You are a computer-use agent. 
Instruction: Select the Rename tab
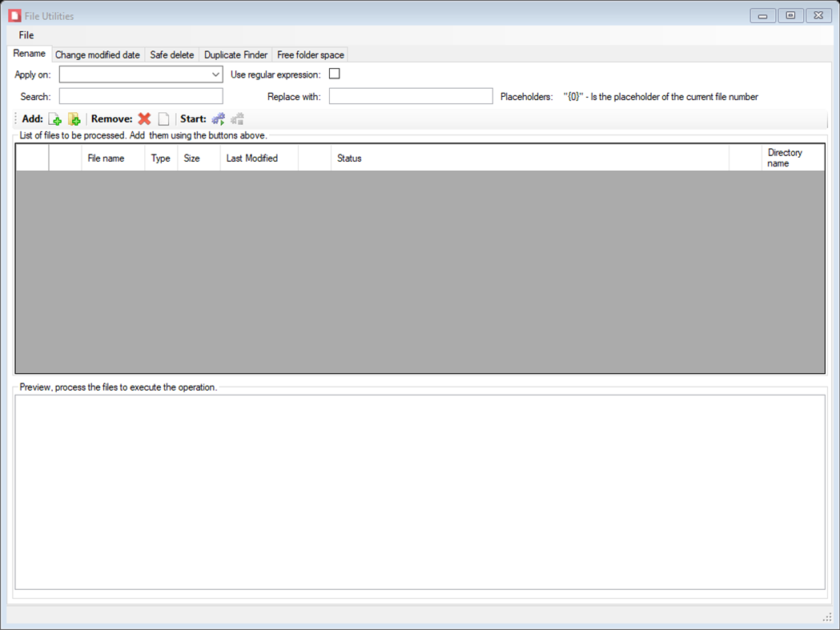pyautogui.click(x=29, y=53)
